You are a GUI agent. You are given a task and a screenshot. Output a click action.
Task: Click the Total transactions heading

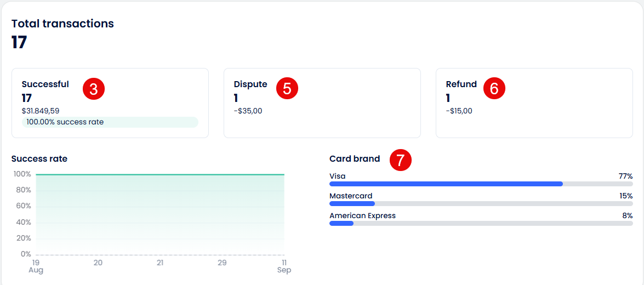pyautogui.click(x=62, y=24)
